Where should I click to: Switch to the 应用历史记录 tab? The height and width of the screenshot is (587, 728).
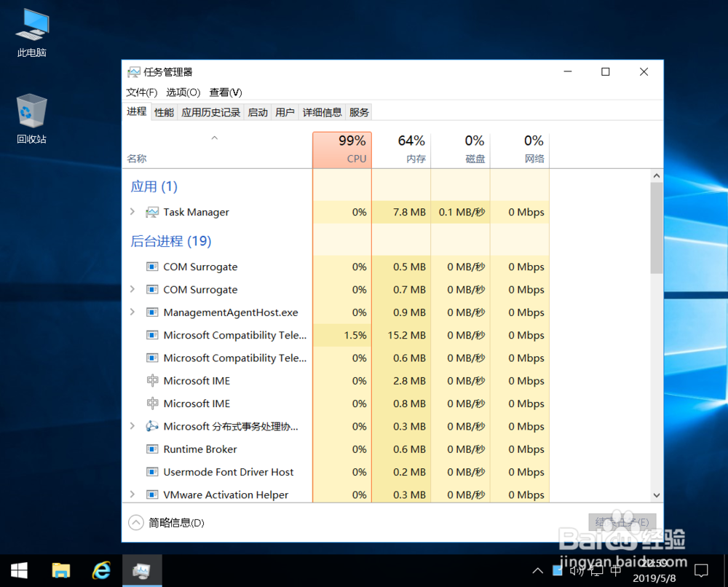pyautogui.click(x=210, y=112)
